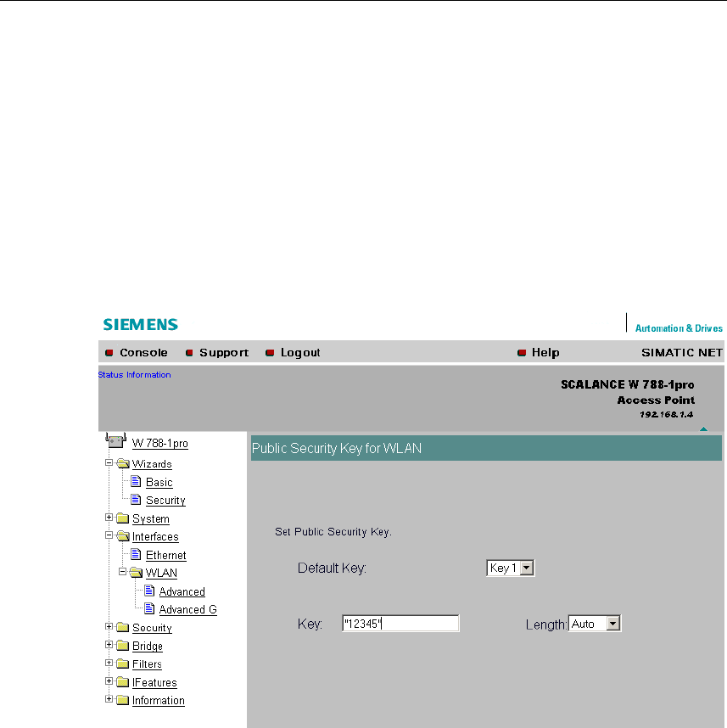Open the Filters link
This screenshot has height=728, width=727.
coord(147,664)
